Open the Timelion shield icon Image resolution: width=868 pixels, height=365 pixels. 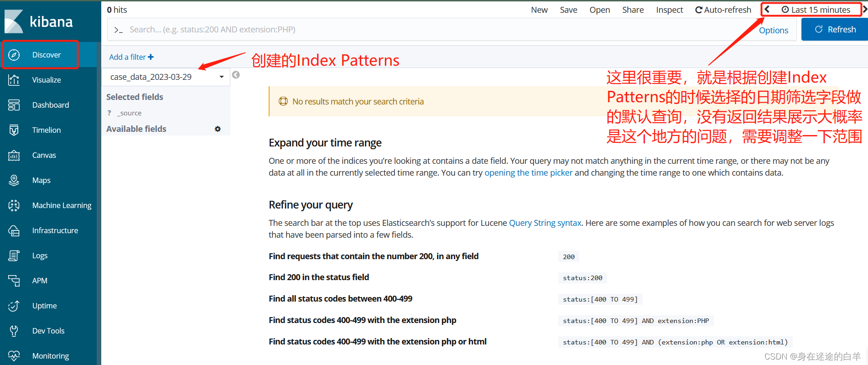click(x=14, y=130)
